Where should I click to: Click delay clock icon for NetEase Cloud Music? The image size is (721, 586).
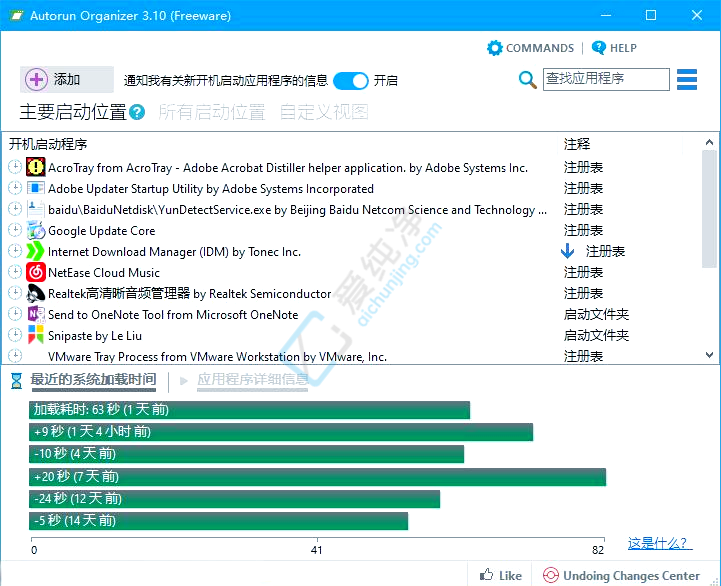15,272
